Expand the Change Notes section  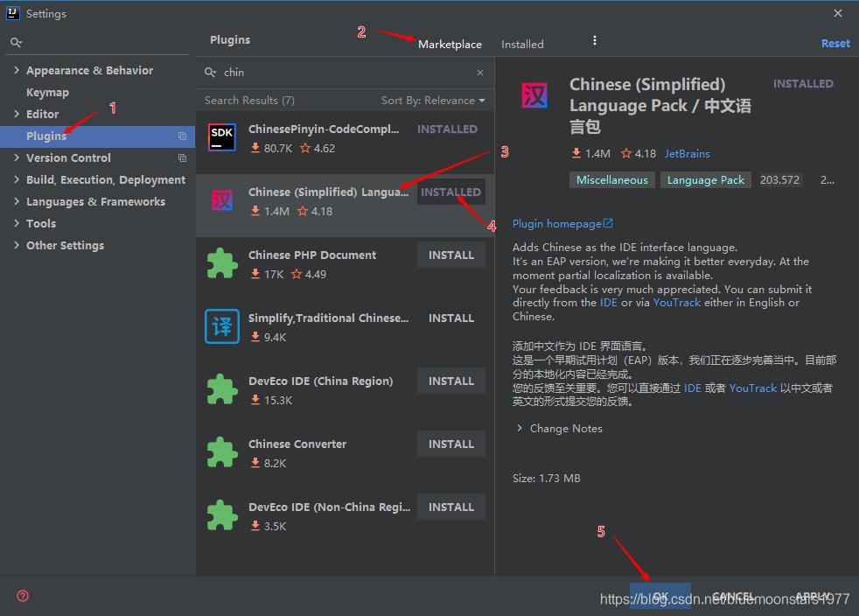click(520, 428)
